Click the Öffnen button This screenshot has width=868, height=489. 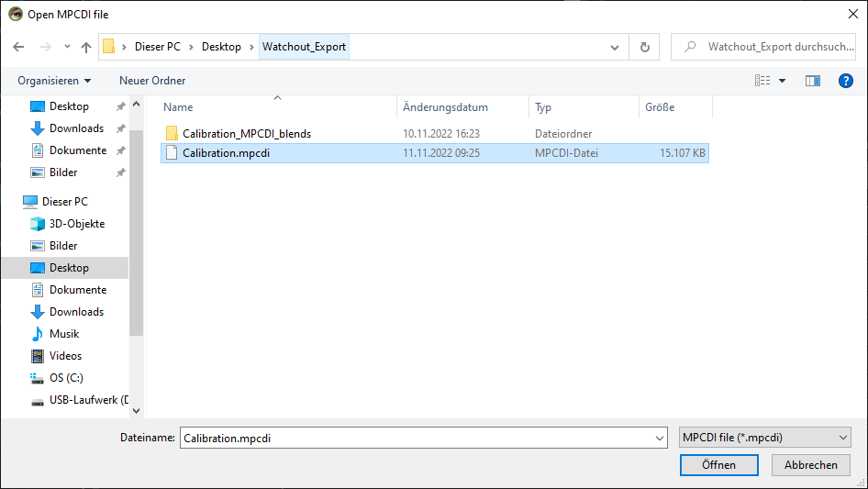click(718, 465)
